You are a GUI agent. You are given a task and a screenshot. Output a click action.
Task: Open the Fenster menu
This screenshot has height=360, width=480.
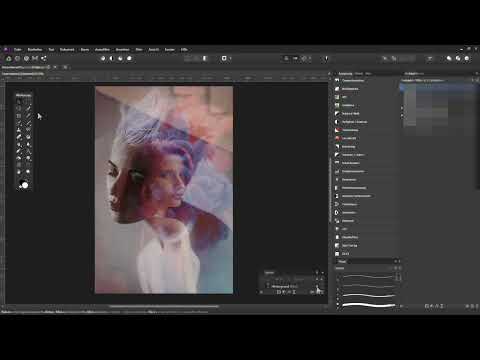(x=170, y=50)
